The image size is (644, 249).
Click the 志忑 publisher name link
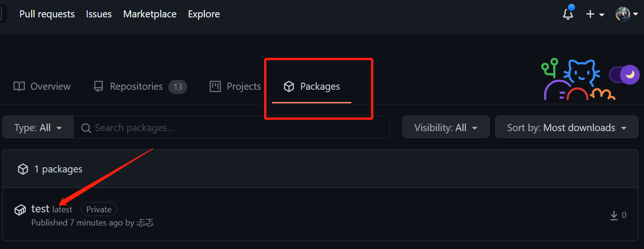pyautogui.click(x=145, y=223)
